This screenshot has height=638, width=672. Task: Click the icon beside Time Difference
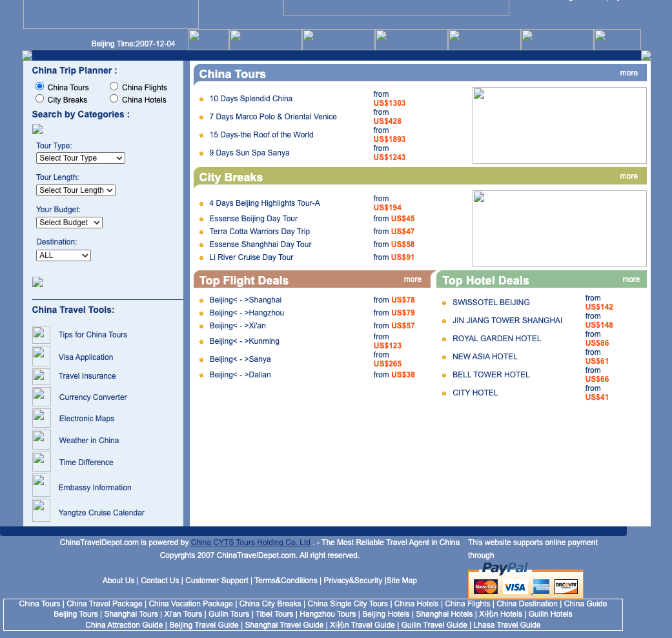[x=41, y=461]
